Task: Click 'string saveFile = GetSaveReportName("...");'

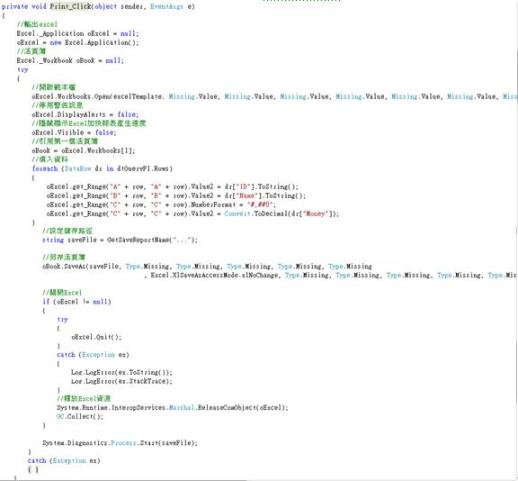Action: tap(120, 240)
